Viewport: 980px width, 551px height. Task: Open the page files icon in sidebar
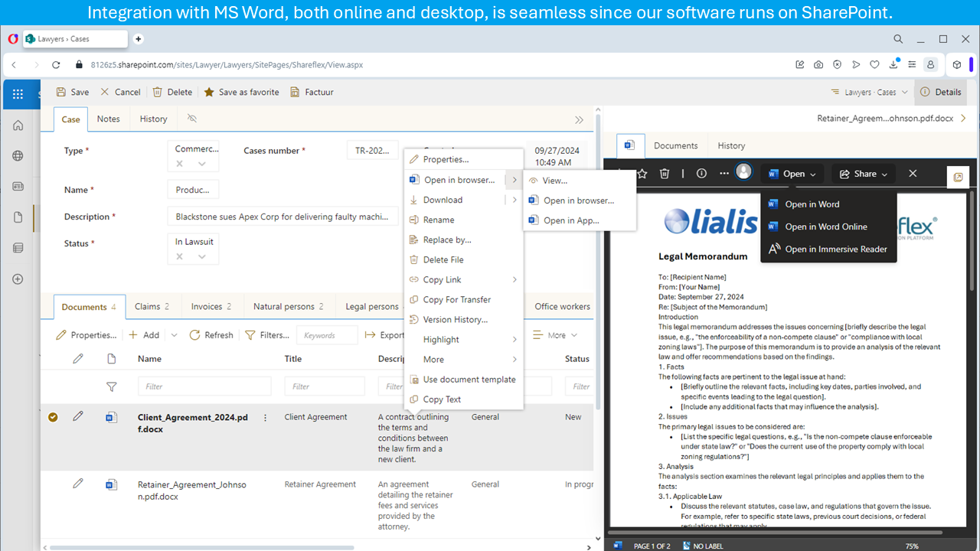tap(18, 217)
